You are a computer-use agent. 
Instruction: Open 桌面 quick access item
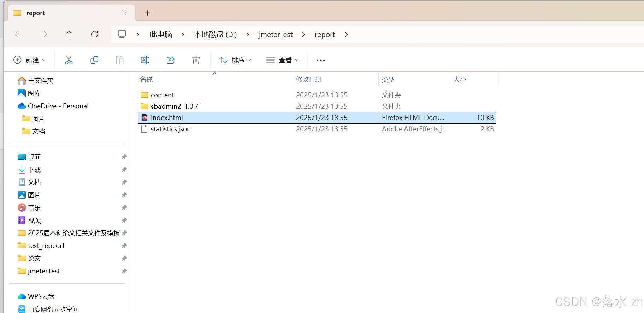click(x=34, y=157)
